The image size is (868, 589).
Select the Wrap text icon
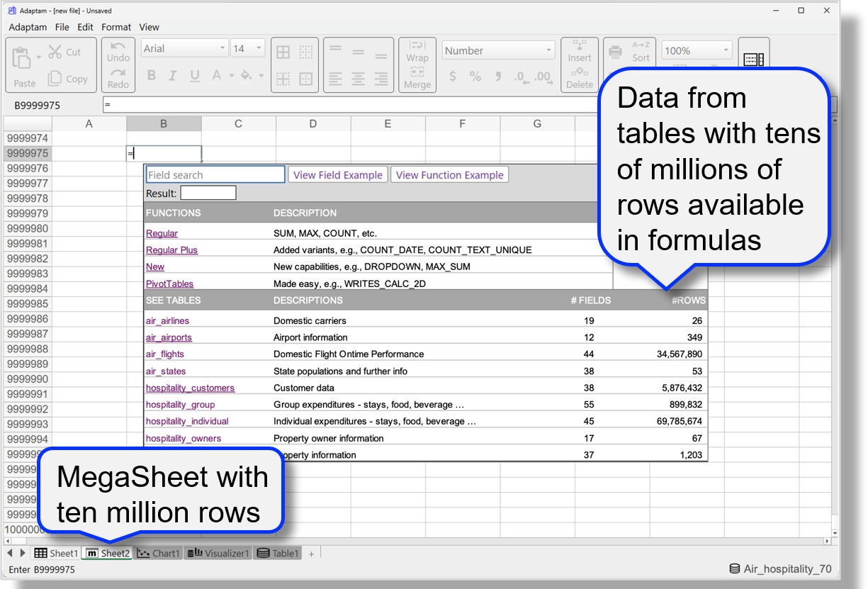417,51
